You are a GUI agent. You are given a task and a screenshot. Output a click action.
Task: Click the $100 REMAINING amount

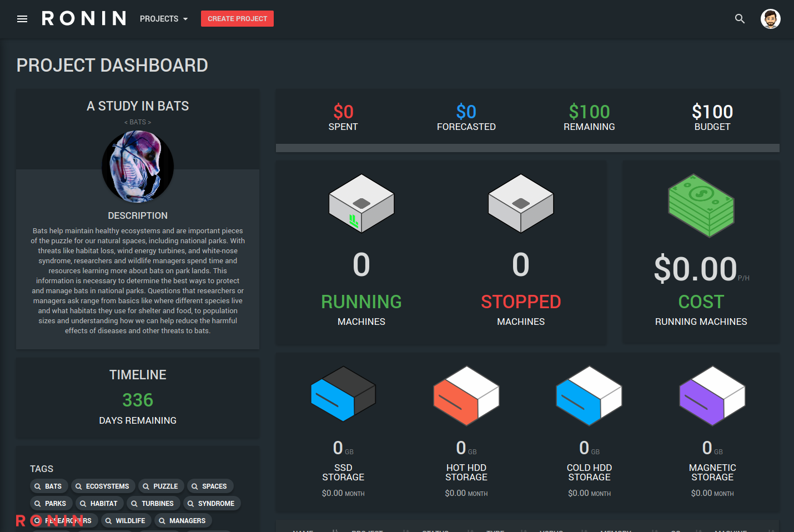coord(589,112)
